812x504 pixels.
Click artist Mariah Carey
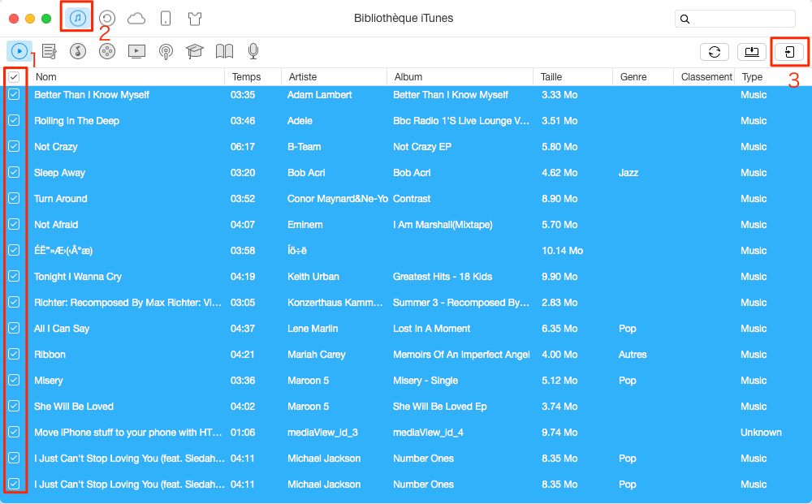317,355
